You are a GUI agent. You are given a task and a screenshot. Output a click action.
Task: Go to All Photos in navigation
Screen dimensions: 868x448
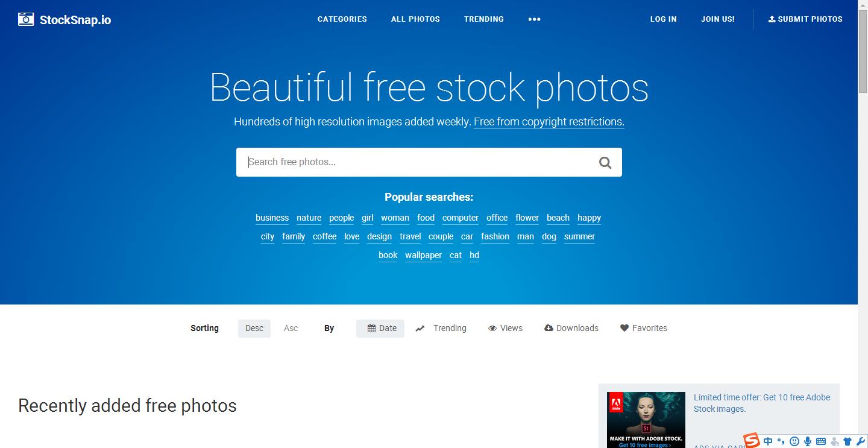(415, 19)
